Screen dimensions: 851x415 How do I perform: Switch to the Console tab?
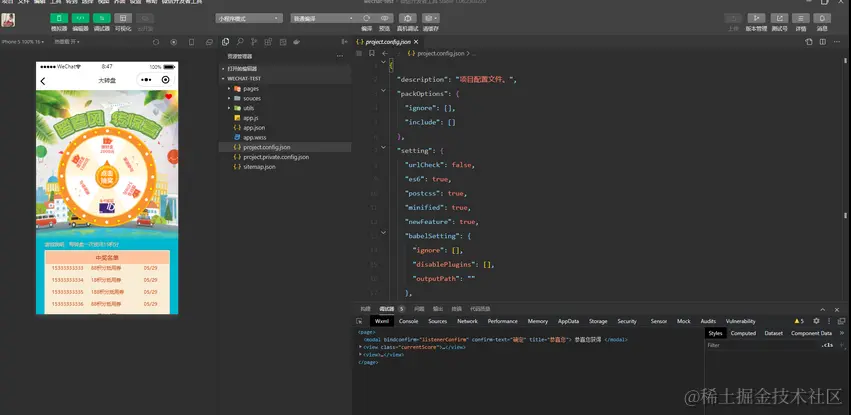409,321
